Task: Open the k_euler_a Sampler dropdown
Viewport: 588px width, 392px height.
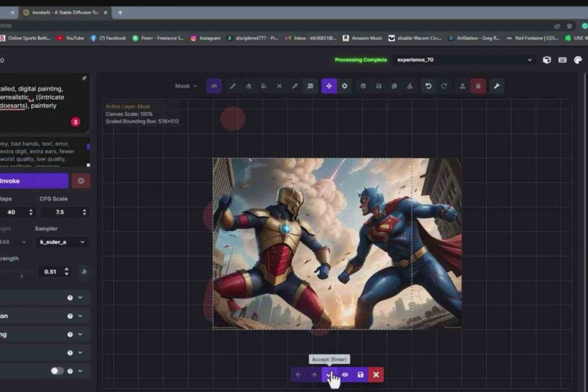Action: tap(63, 242)
